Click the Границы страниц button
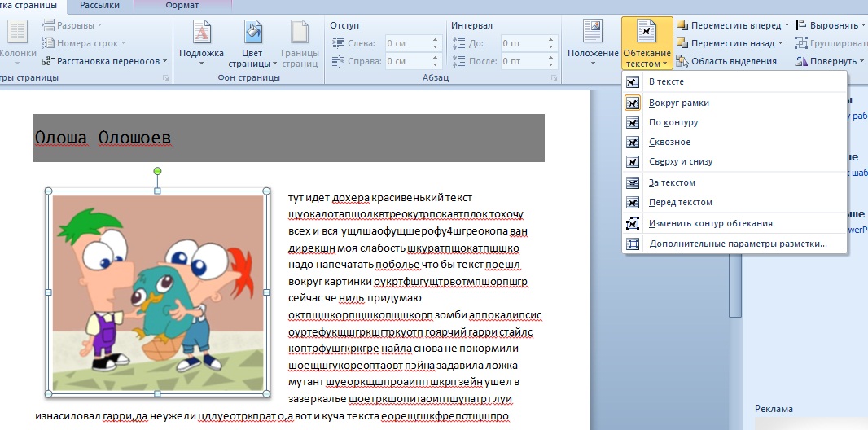 (x=300, y=42)
